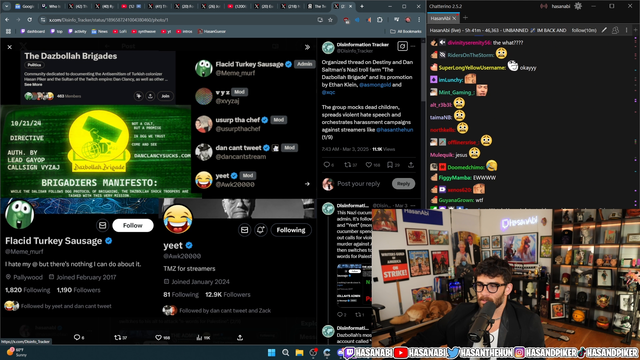This screenshot has height=360, width=640.
Task: Click username GuyanaGrown in chat
Action: tap(456, 200)
